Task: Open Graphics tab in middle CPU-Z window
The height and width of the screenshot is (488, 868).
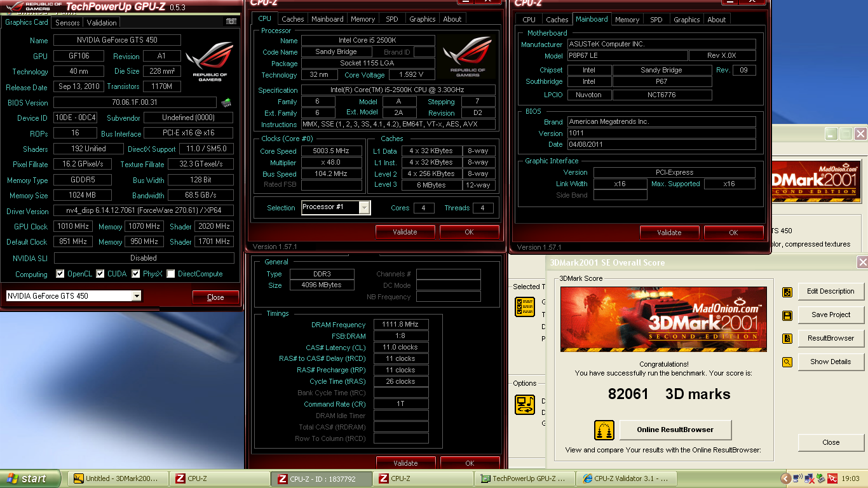Action: [423, 19]
